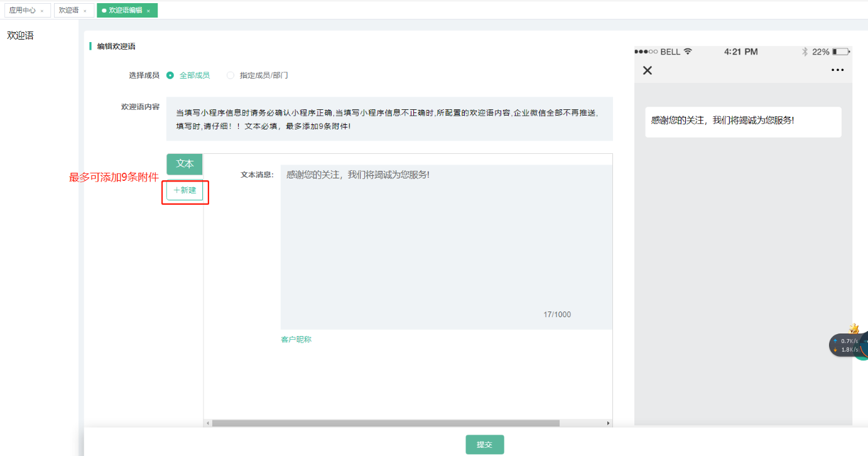Click the Bluetooth icon in phone status bar

(805, 52)
